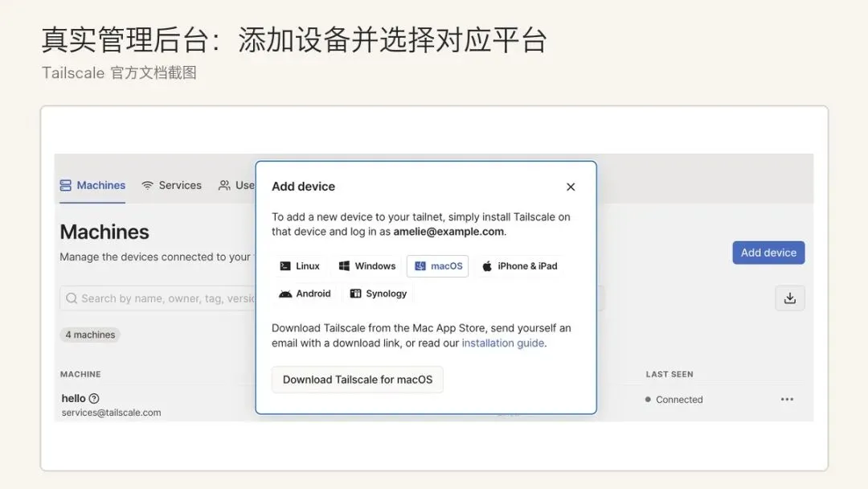
Task: Click the export download icon button
Action: pos(790,298)
